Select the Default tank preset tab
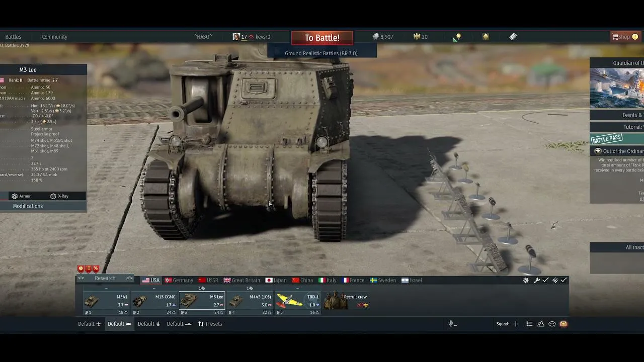Screen dimensions: 644x362 pyautogui.click(x=119, y=324)
